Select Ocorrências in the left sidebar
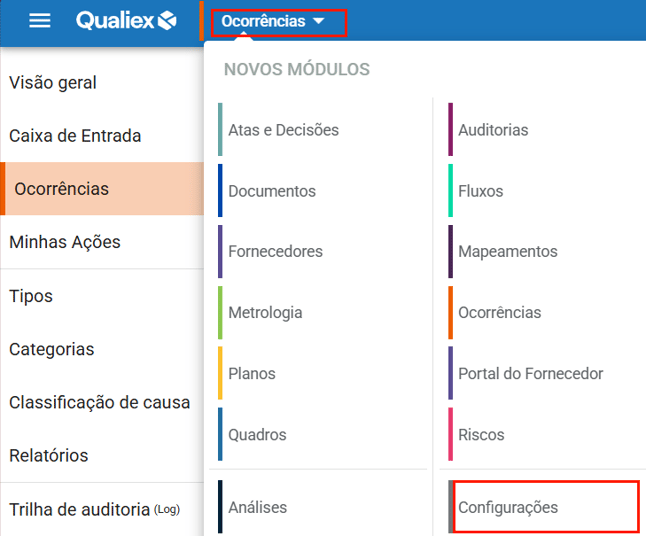This screenshot has width=646, height=536. 62,189
